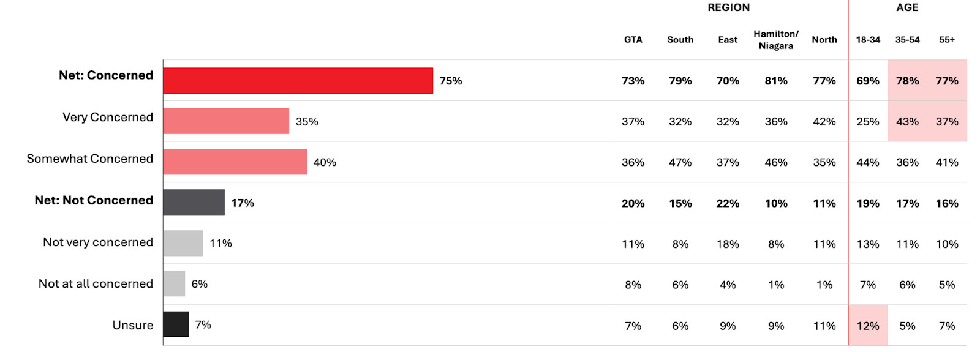Click the REGION group heading

(x=728, y=7)
